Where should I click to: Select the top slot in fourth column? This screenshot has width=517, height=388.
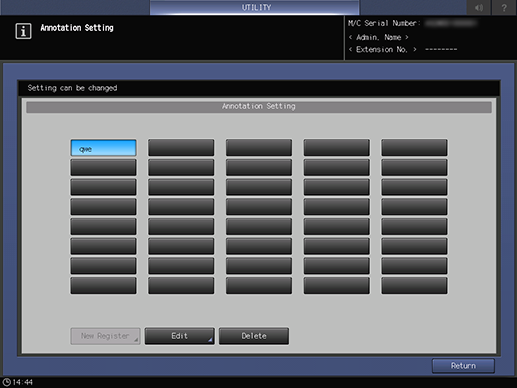coord(337,148)
